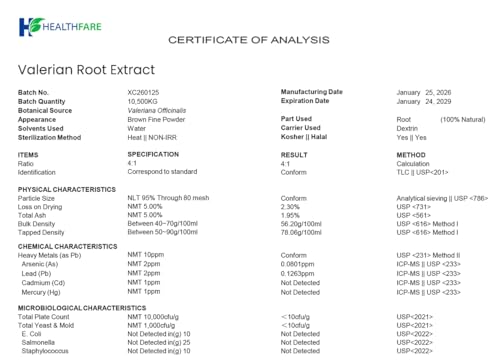Image resolution: width=500 pixels, height=361 pixels.
Task: Click appearance value 'Brown Fine Powder'
Action: (x=156, y=119)
